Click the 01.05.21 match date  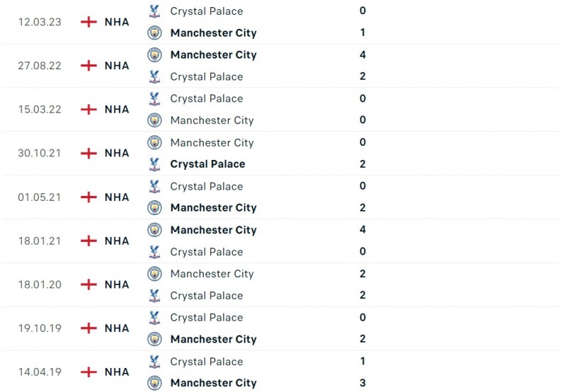pos(40,197)
